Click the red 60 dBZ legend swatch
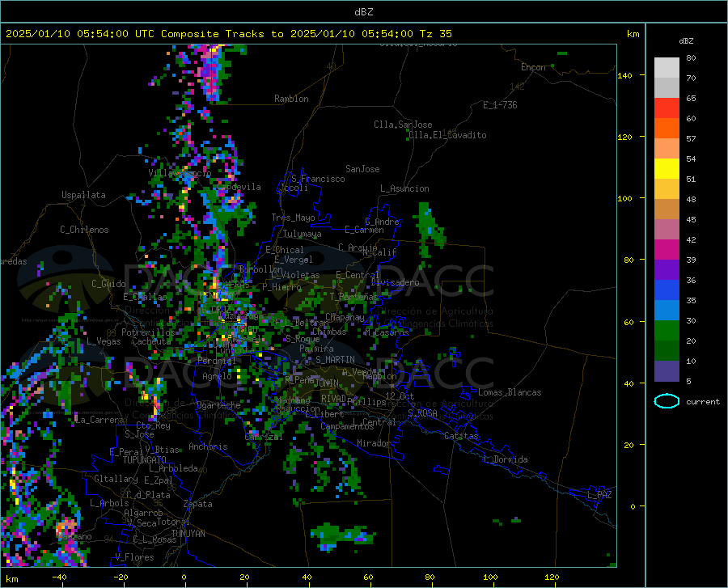This screenshot has height=588, width=728. [667, 108]
